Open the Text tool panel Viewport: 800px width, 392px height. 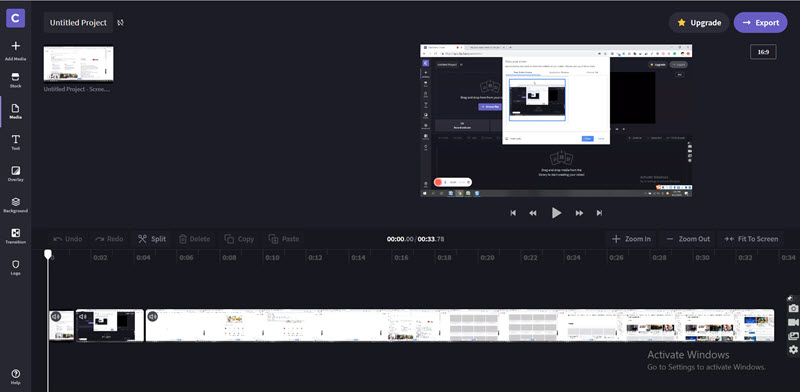[x=15, y=142]
